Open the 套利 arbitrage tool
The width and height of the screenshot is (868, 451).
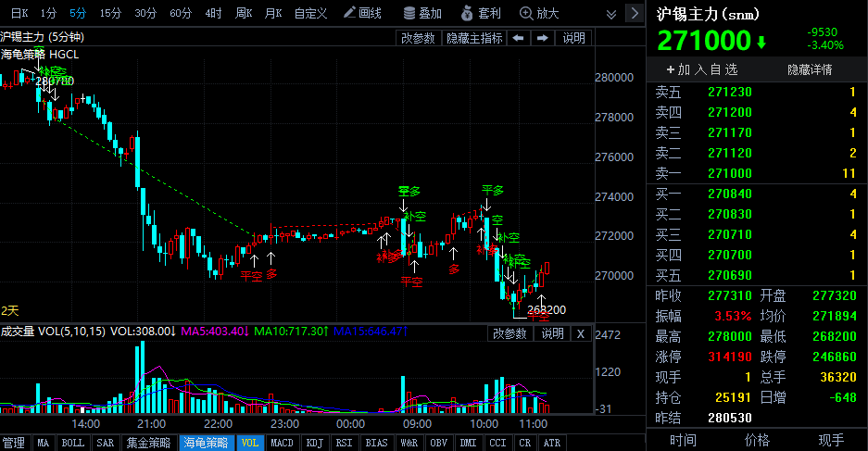coord(480,13)
